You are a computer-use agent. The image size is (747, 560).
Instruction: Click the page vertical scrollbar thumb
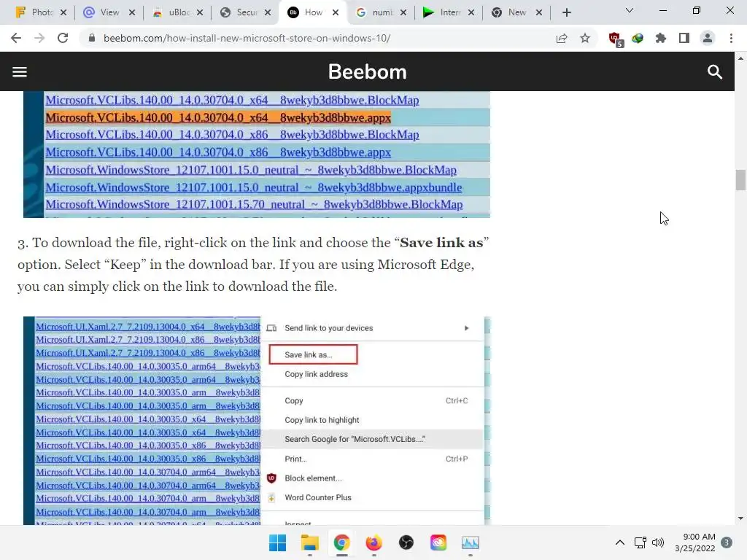(740, 180)
